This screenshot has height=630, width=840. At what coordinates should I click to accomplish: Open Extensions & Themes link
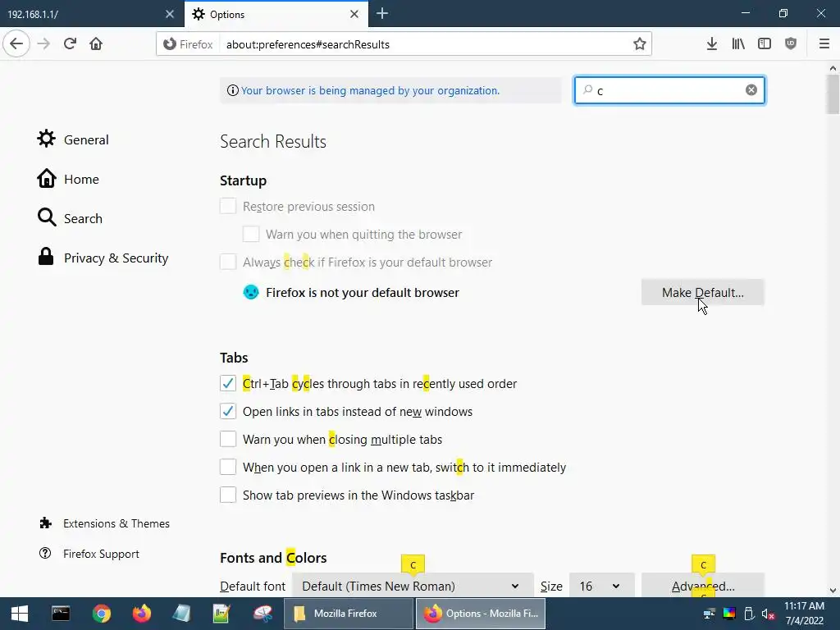pos(104,523)
